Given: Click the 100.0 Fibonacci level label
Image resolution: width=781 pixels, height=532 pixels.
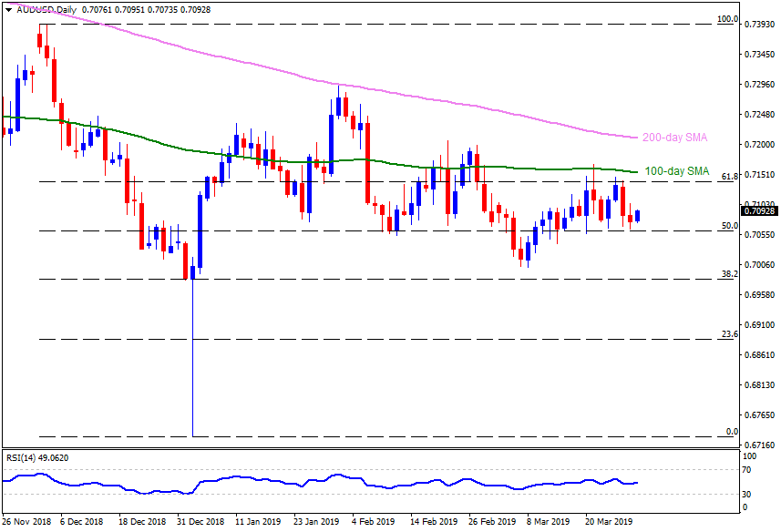Looking at the screenshot, I should click(727, 19).
